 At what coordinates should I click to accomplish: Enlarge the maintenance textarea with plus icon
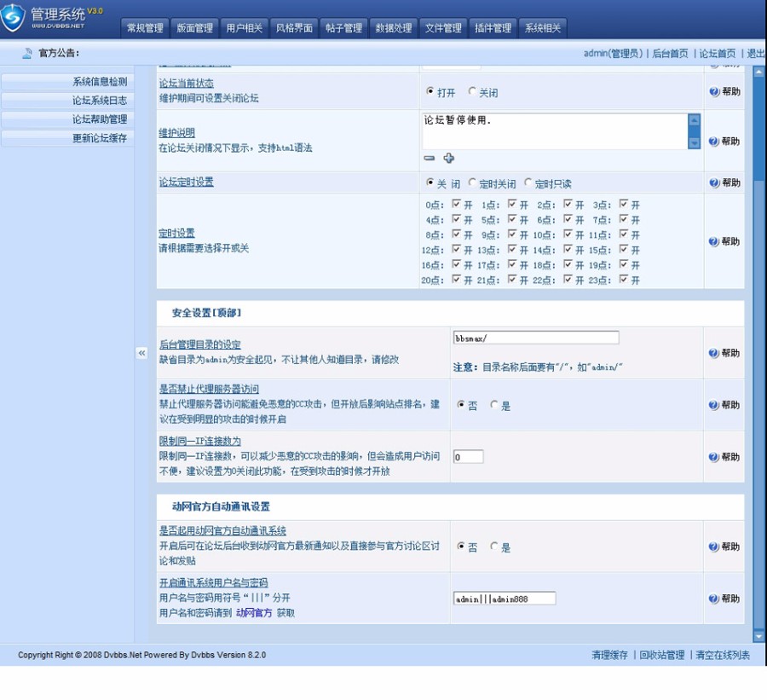[448, 158]
